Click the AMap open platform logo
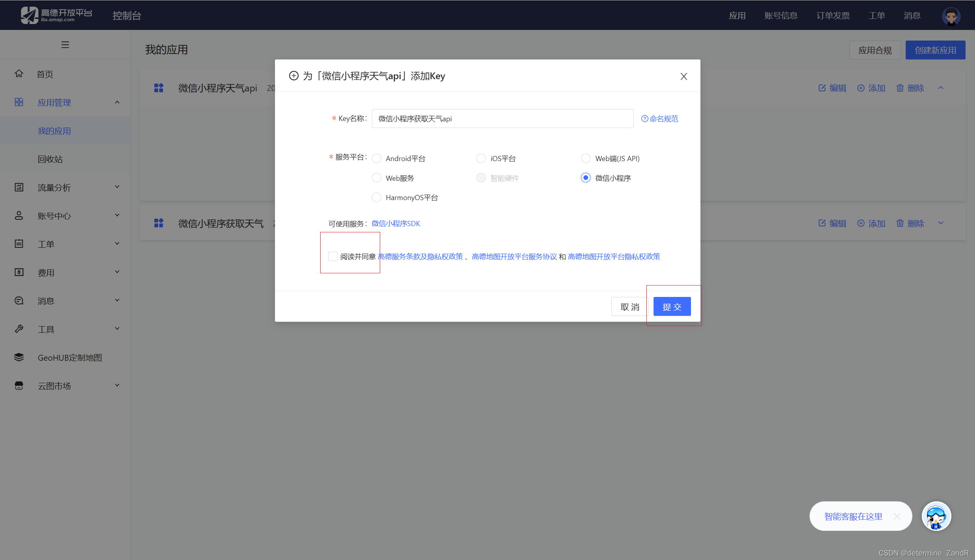Screen dimensions: 975x560 click(x=56, y=15)
